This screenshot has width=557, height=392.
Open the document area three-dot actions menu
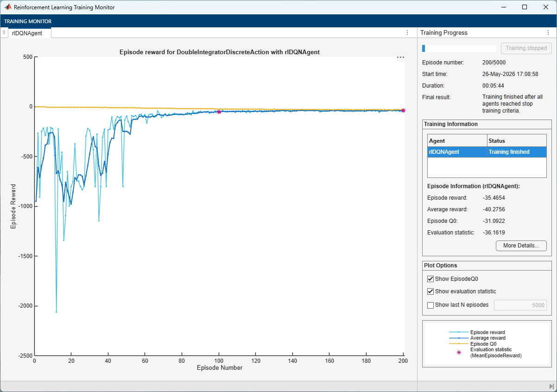click(x=407, y=32)
